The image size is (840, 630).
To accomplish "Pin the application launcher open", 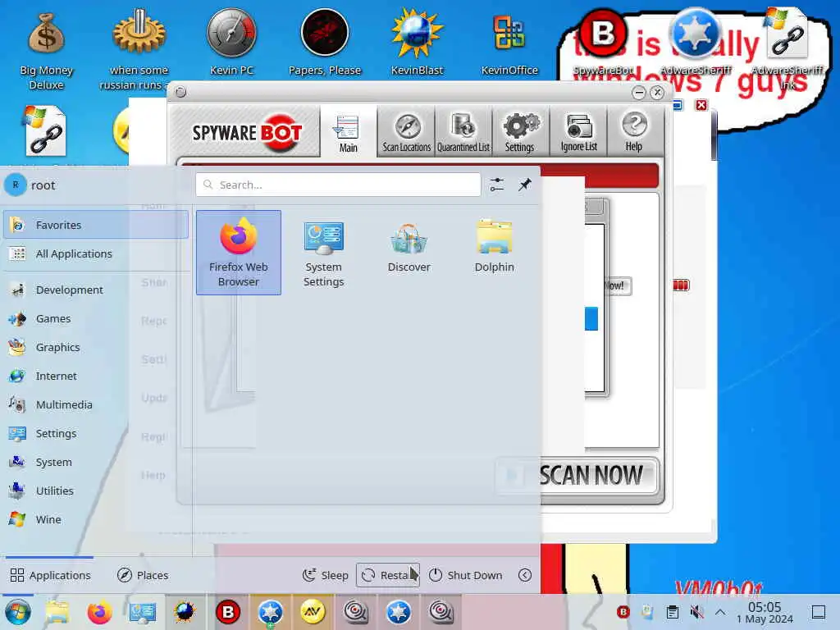I will click(x=524, y=185).
